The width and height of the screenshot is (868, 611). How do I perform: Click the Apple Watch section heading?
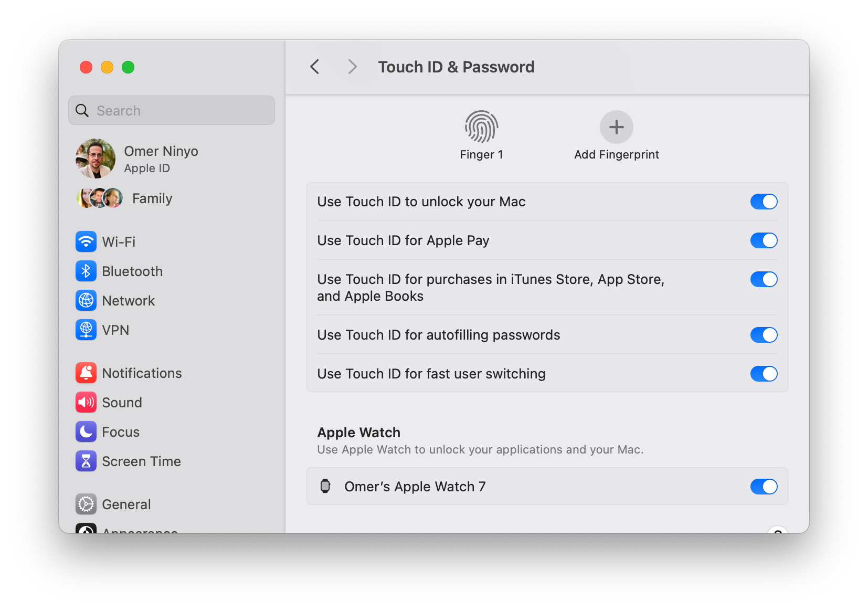(x=359, y=432)
